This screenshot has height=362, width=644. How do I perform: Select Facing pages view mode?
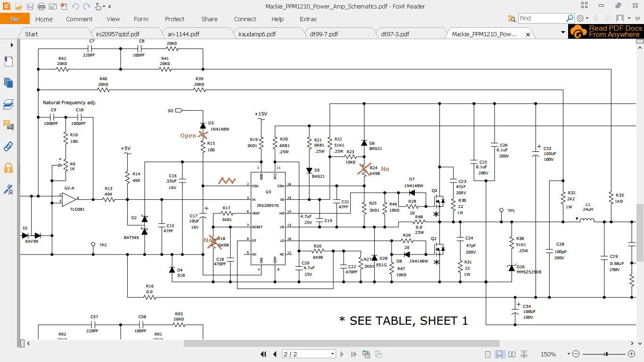click(512, 354)
